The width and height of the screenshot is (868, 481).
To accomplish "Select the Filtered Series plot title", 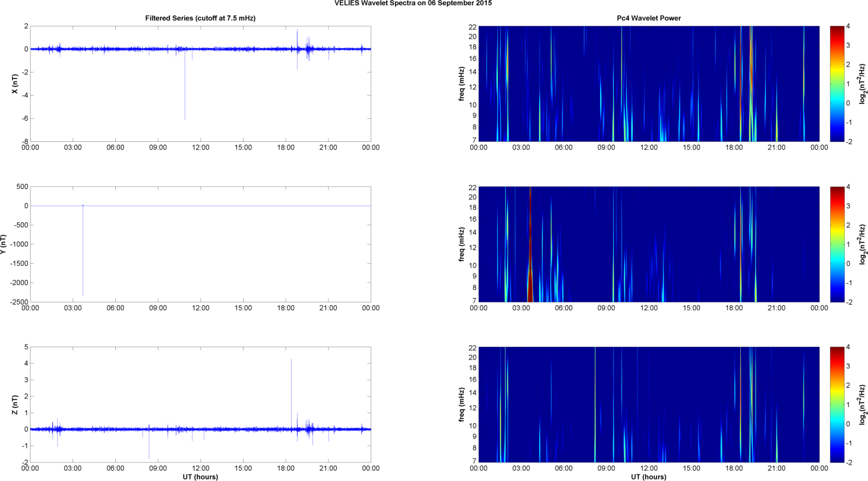I will click(200, 18).
